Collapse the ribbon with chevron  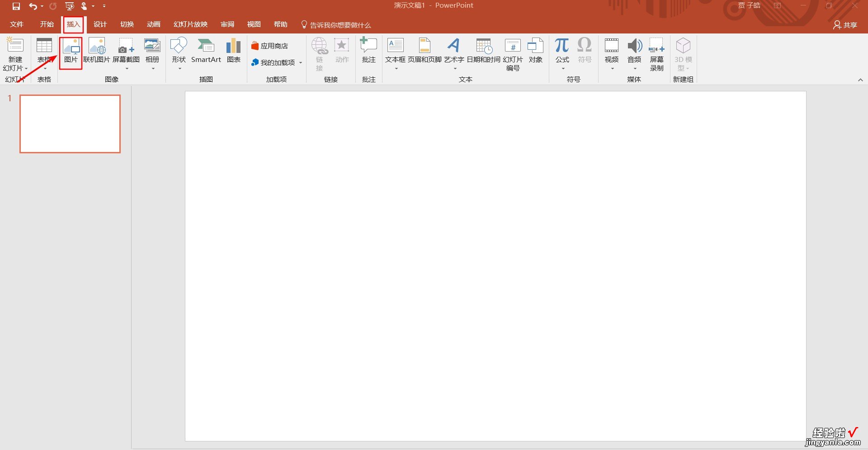[x=860, y=80]
